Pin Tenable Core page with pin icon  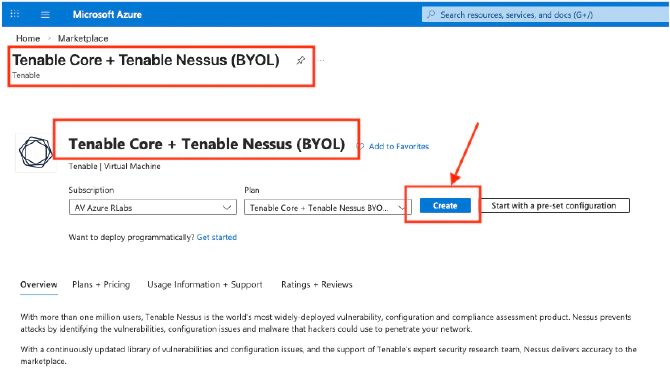[301, 60]
